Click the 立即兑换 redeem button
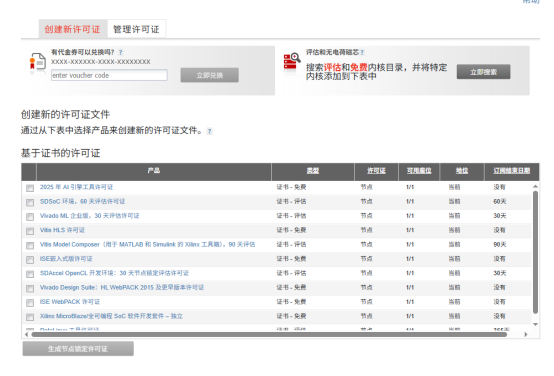This screenshot has width=554, height=376. pyautogui.click(x=210, y=75)
